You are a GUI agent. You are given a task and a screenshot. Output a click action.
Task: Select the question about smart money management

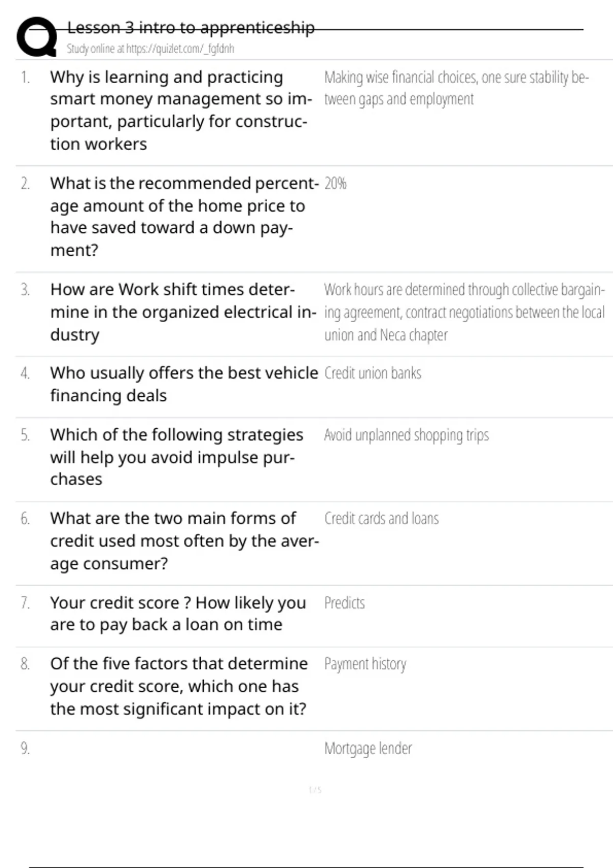(181, 110)
